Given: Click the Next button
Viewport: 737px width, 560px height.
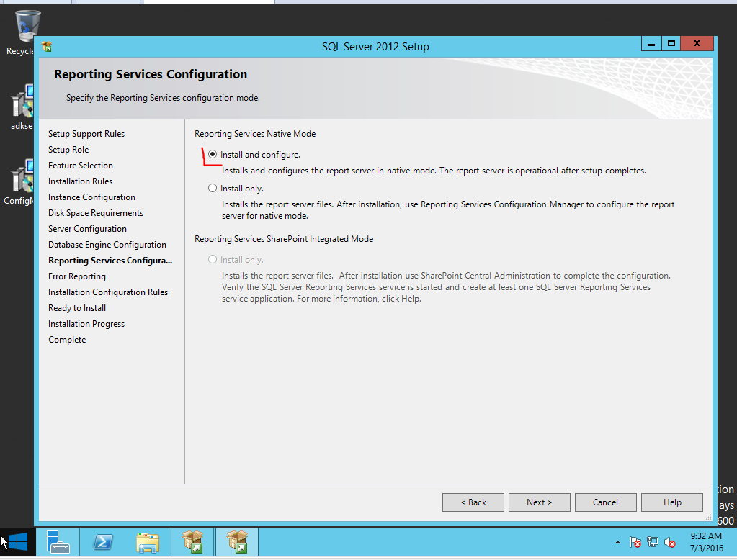Looking at the screenshot, I should click(539, 502).
